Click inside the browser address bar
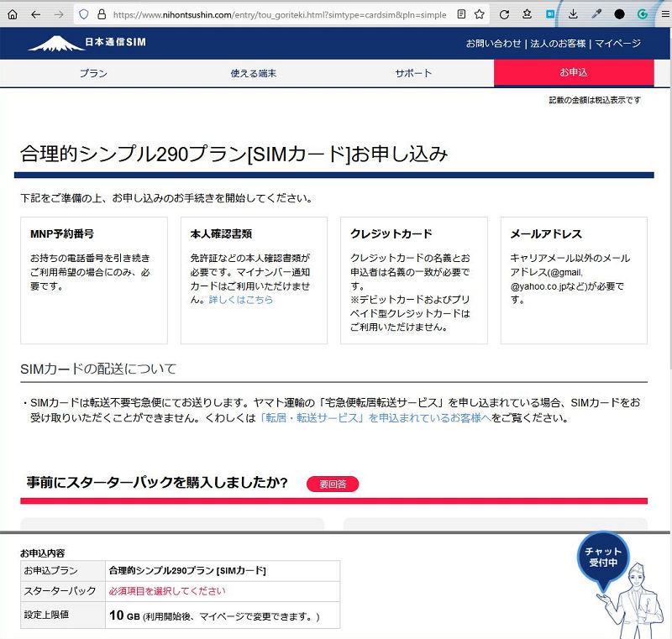 pyautogui.click(x=277, y=13)
